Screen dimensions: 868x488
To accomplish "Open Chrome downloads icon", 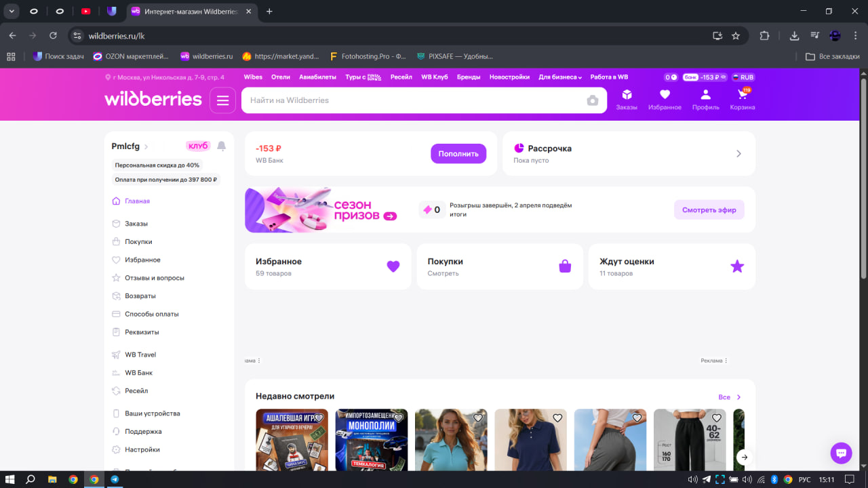I will point(794,36).
